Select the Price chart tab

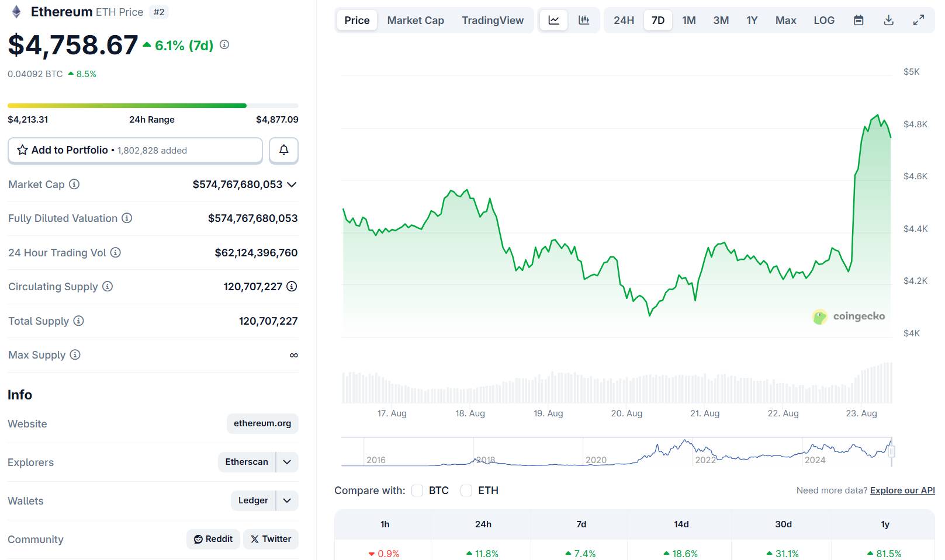[x=357, y=20]
